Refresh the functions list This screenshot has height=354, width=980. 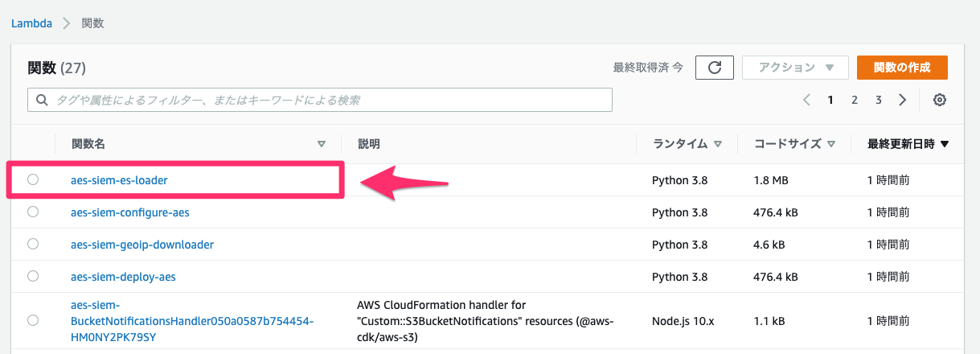coord(714,68)
